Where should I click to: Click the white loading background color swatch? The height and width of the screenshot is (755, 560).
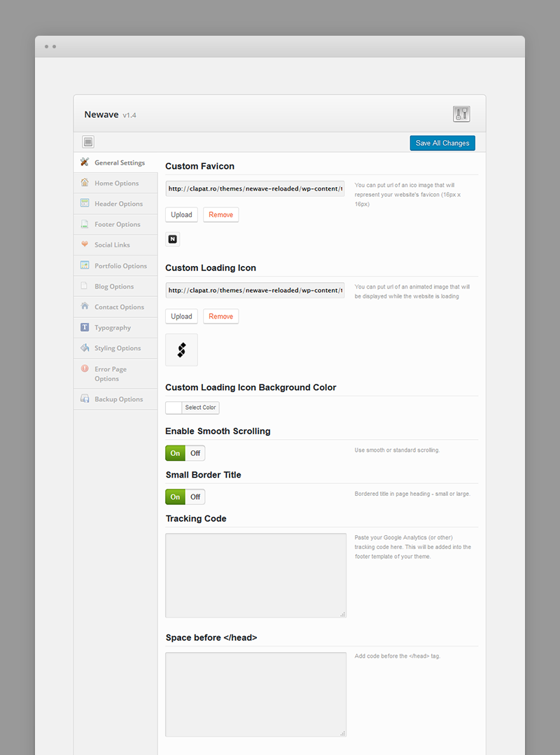coord(174,408)
